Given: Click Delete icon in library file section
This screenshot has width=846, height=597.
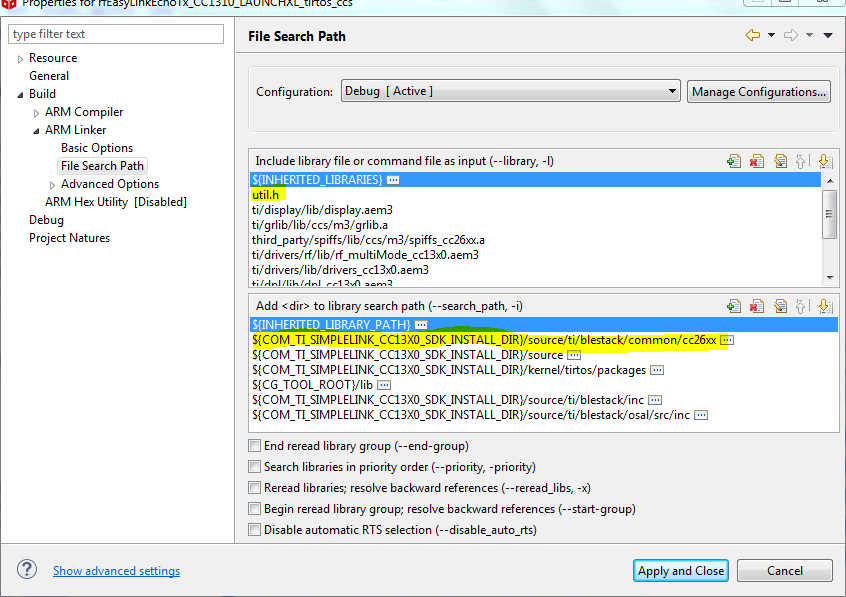Looking at the screenshot, I should [757, 161].
